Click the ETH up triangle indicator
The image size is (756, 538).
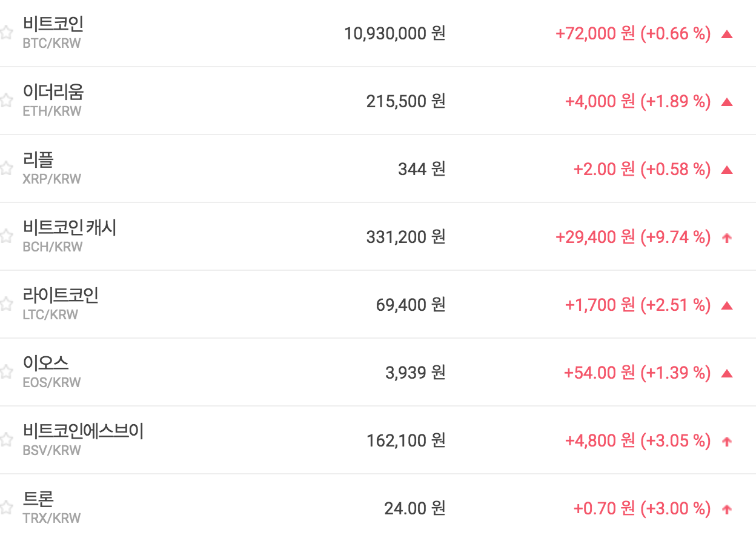[x=727, y=102]
